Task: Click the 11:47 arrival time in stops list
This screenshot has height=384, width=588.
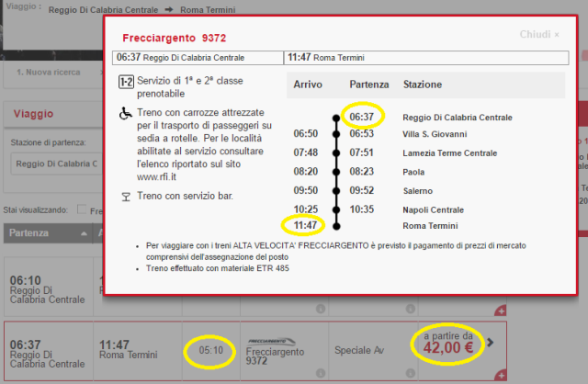Action: 305,225
